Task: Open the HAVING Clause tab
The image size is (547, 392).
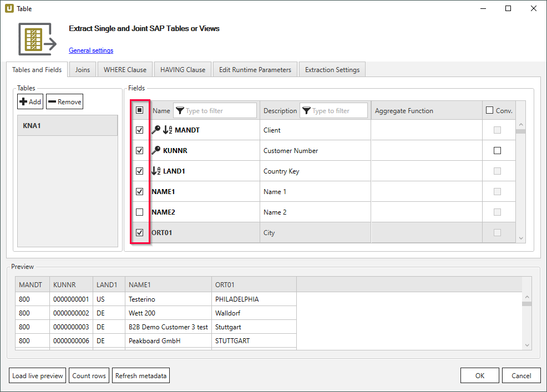Action: point(183,70)
